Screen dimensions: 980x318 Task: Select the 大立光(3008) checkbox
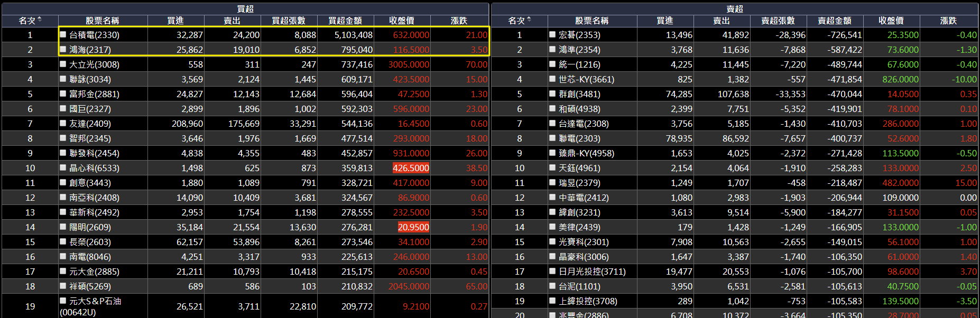(63, 64)
